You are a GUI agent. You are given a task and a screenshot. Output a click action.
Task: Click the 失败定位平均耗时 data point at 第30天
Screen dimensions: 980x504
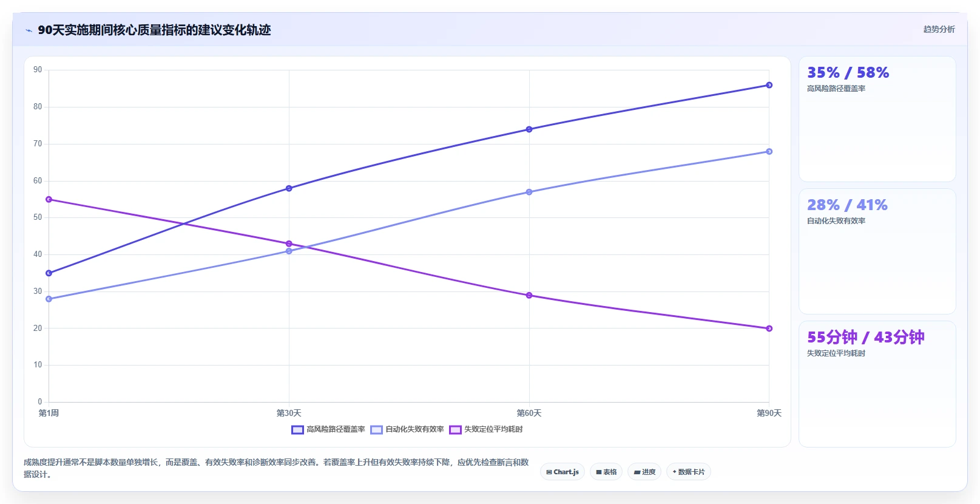point(289,243)
